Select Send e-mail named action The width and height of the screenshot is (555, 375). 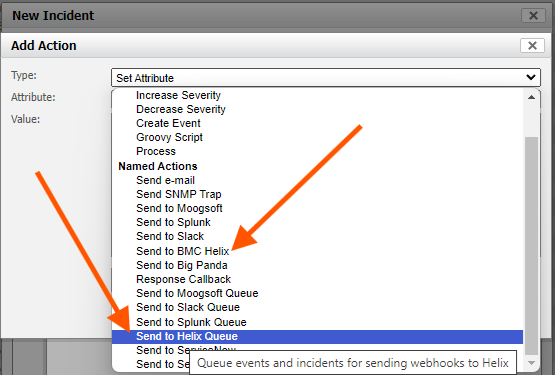tap(165, 180)
